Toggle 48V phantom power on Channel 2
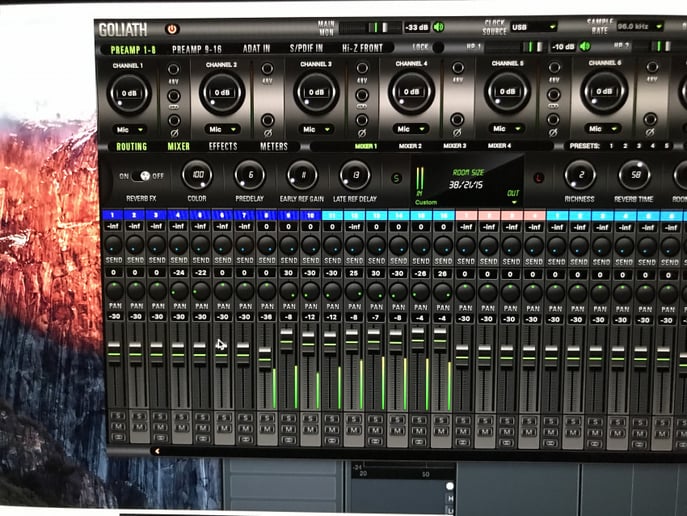 tap(267, 68)
